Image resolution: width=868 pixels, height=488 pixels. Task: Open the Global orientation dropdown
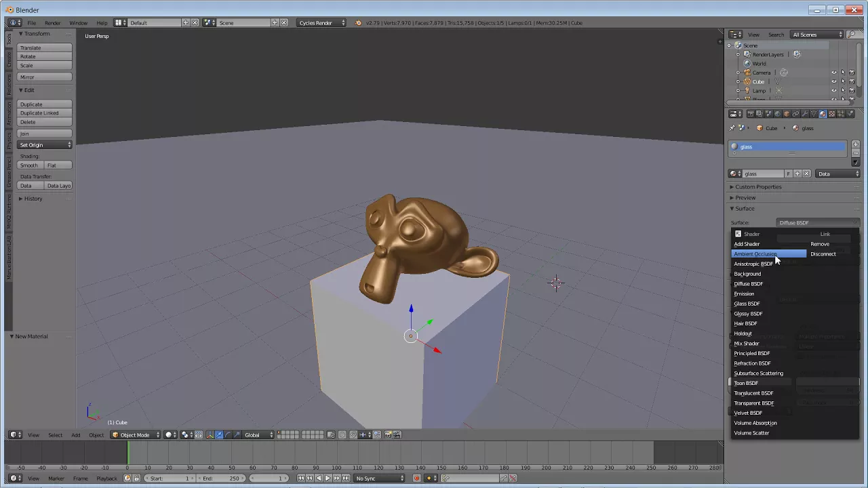point(258,434)
